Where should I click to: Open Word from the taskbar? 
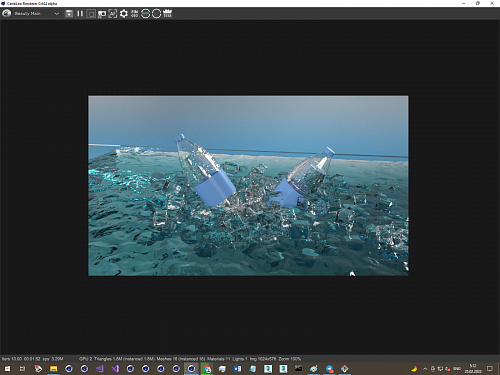point(237,368)
